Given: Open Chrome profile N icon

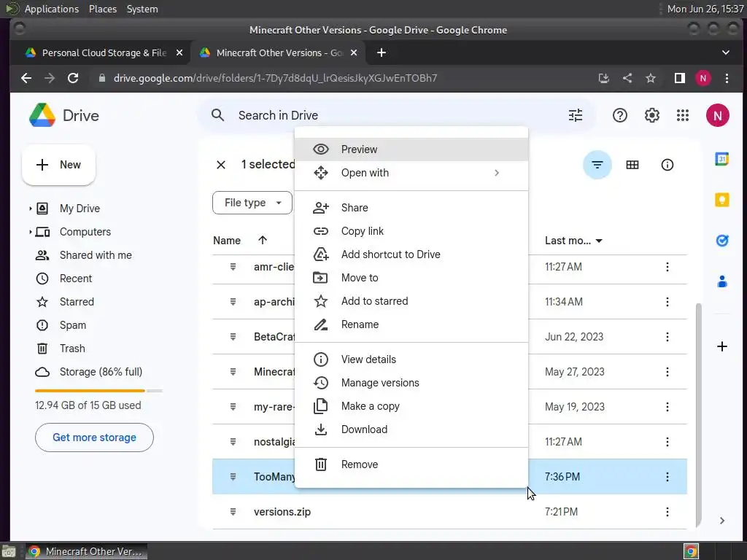Looking at the screenshot, I should (703, 78).
